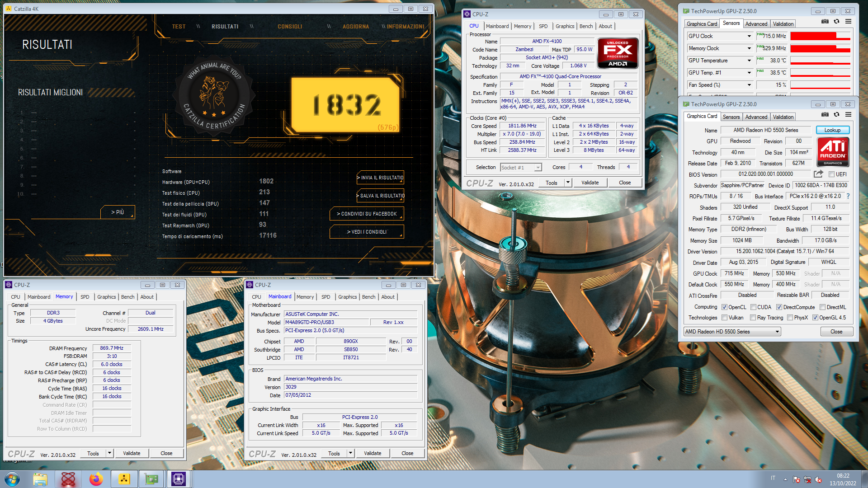Open AMD Radeon HD 5500 Series GPU selector
This screenshot has height=488, width=868.
732,332
